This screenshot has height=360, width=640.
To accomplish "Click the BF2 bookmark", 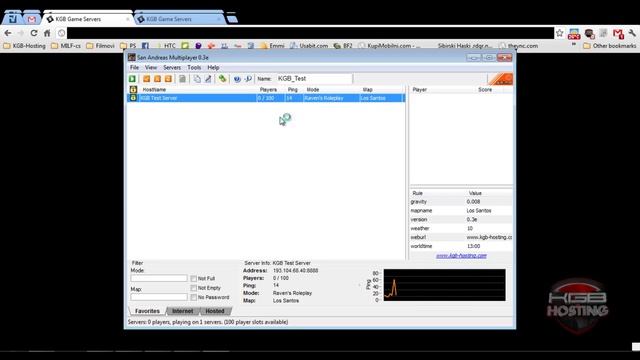I will (343, 46).
